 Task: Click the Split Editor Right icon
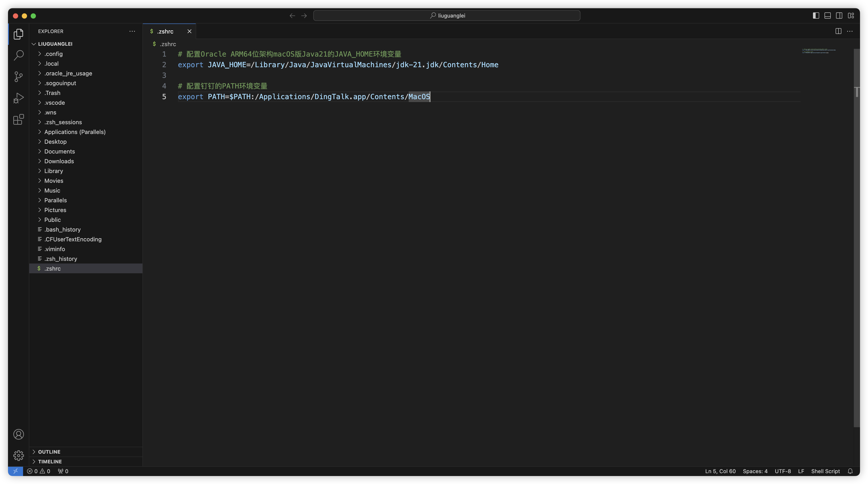click(838, 31)
